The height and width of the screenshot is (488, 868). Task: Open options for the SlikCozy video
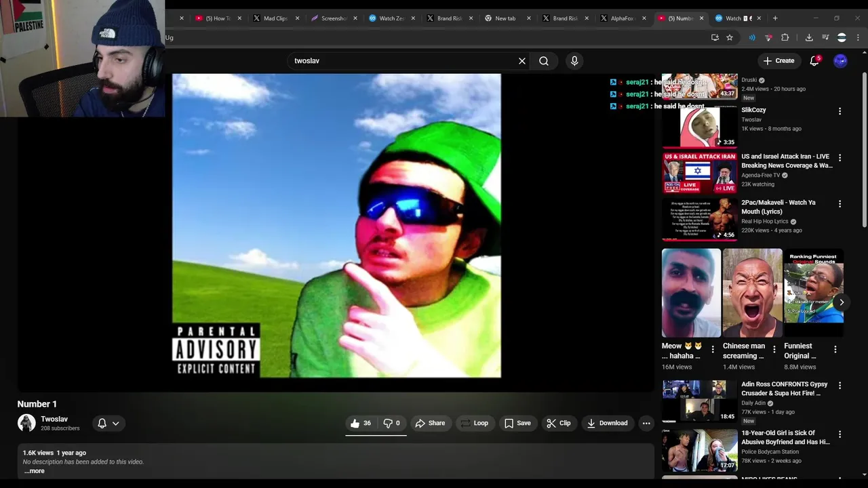click(x=840, y=111)
